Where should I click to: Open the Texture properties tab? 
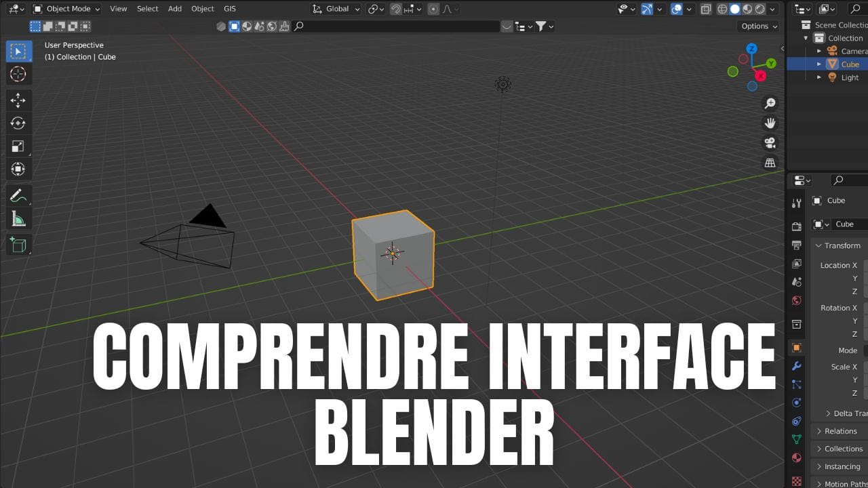pos(797,480)
